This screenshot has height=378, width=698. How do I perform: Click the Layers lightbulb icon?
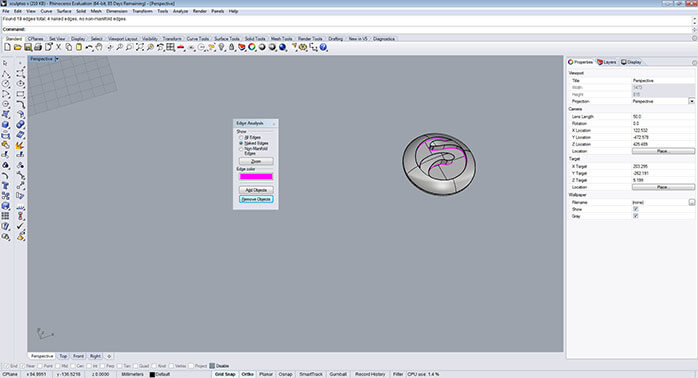222,47
